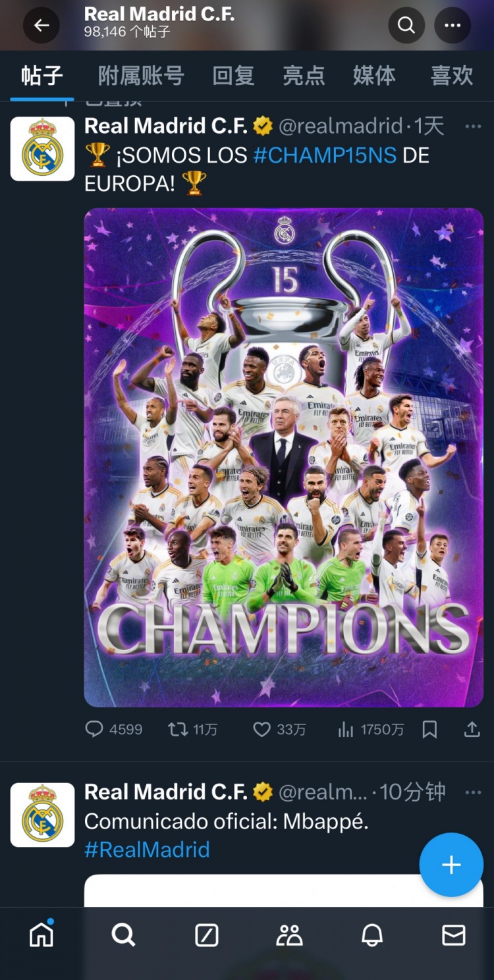Image resolution: width=494 pixels, height=980 pixels.
Task: Open 附属账号 tab
Action: pyautogui.click(x=141, y=76)
